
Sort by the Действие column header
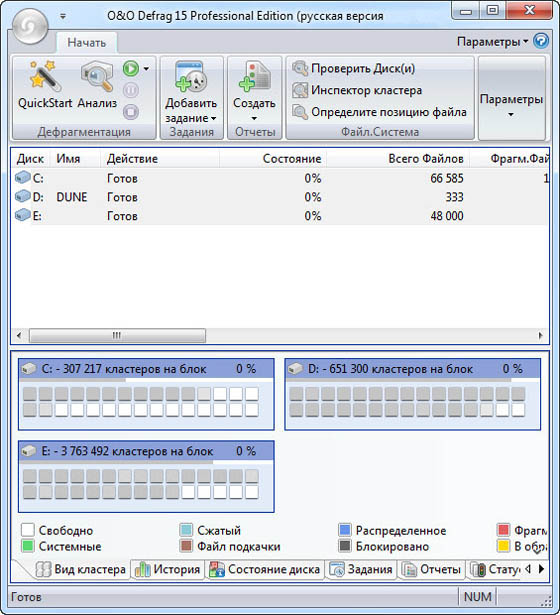pos(160,159)
